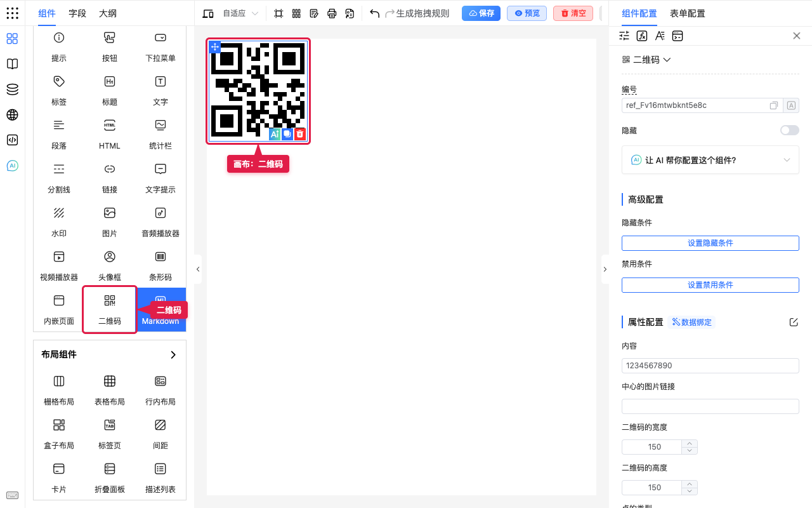Click the 内容 input field
The width and height of the screenshot is (812, 508).
pos(710,366)
